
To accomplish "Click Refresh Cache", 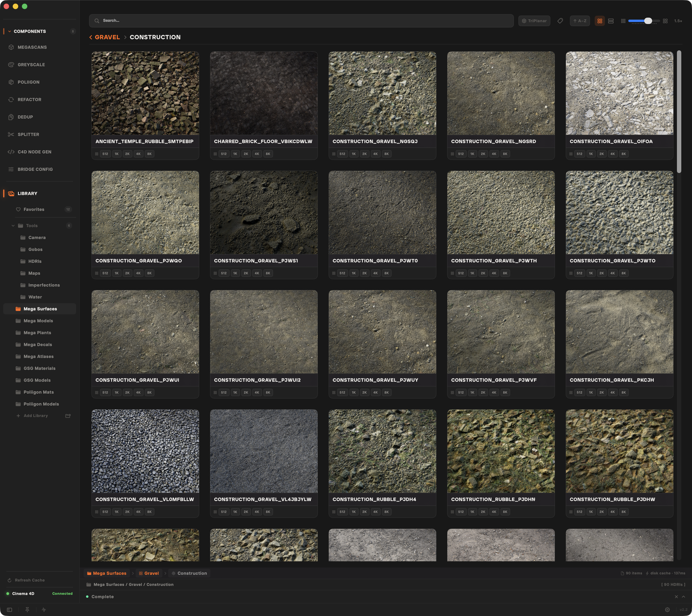I will (30, 580).
